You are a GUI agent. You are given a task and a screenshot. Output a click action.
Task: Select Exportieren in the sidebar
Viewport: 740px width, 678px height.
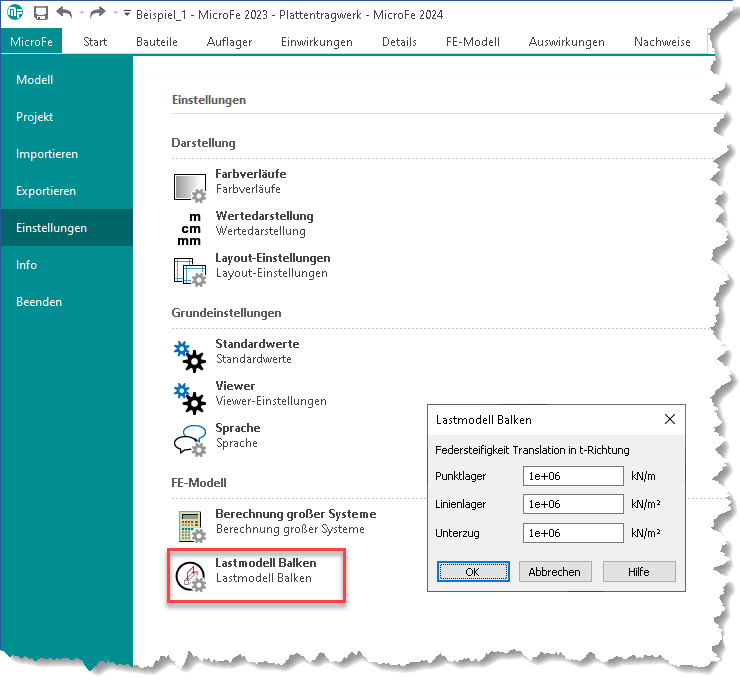pos(67,191)
